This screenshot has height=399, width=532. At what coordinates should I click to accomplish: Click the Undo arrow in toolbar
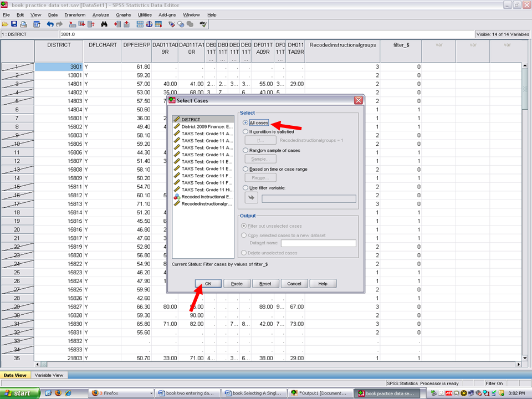coord(50,24)
